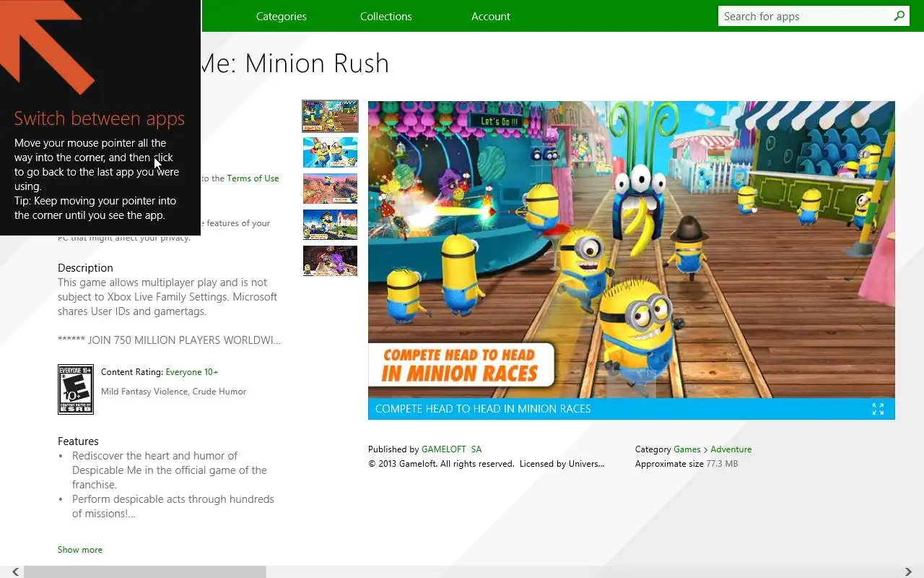Viewport: 924px width, 578px height.
Task: Select the fourth screenshot thumbnail
Action: point(330,225)
